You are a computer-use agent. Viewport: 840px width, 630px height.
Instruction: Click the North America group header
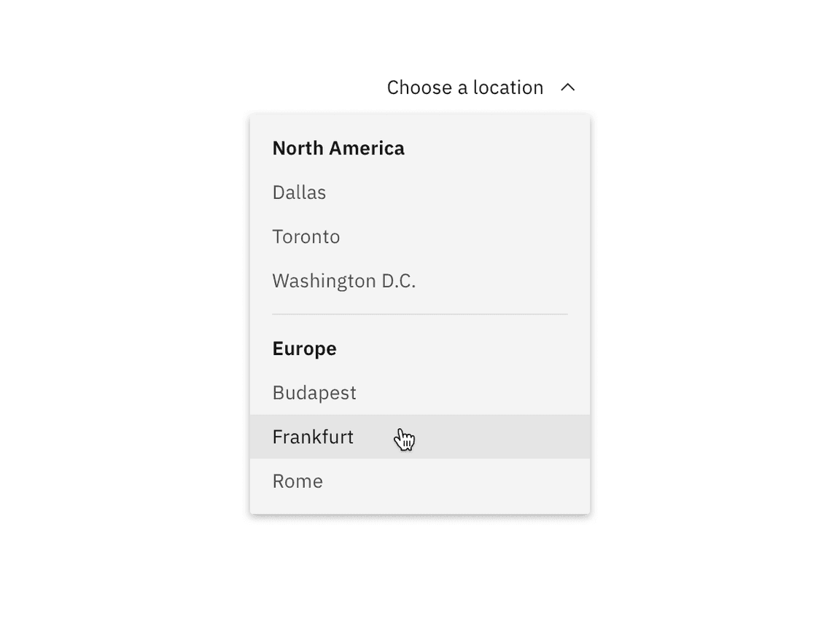point(338,148)
